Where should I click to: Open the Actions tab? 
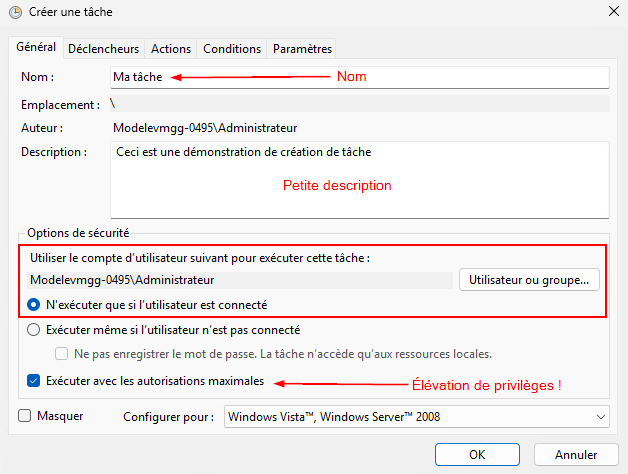pyautogui.click(x=171, y=49)
